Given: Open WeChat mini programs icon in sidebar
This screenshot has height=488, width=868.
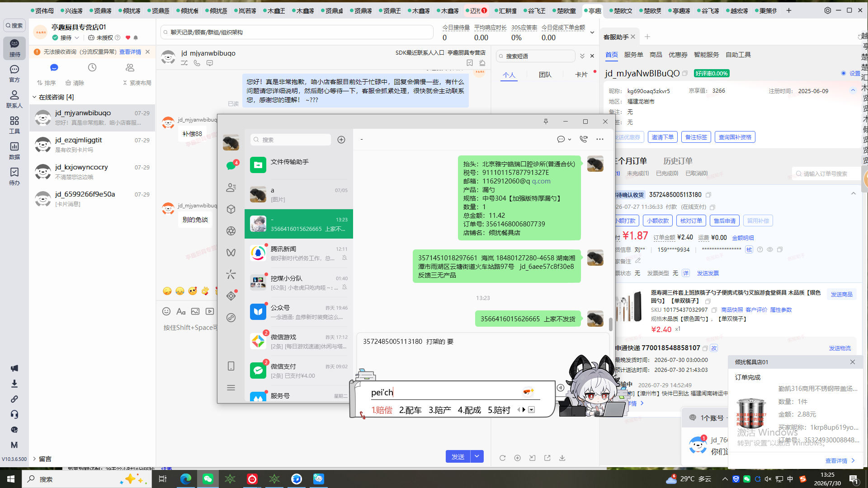Looking at the screenshot, I should (x=231, y=318).
